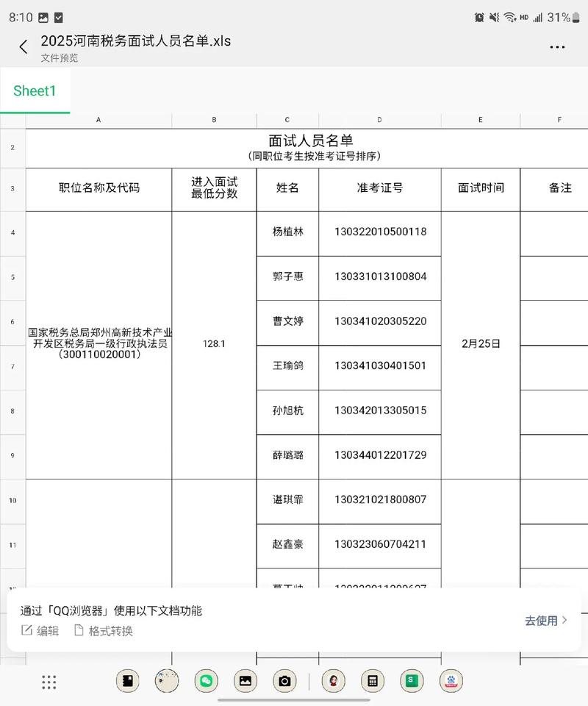Image resolution: width=588 pixels, height=706 pixels.
Task: Open the Calculator app from the dock
Action: (373, 681)
